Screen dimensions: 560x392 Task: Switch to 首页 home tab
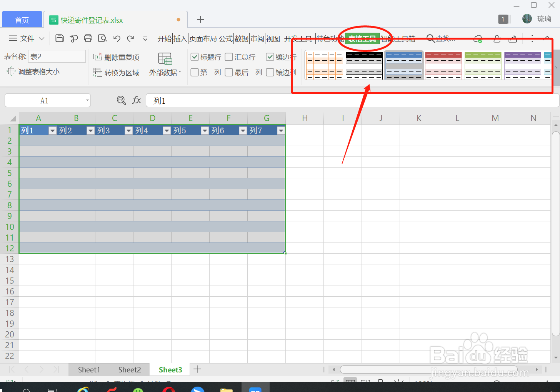point(22,20)
